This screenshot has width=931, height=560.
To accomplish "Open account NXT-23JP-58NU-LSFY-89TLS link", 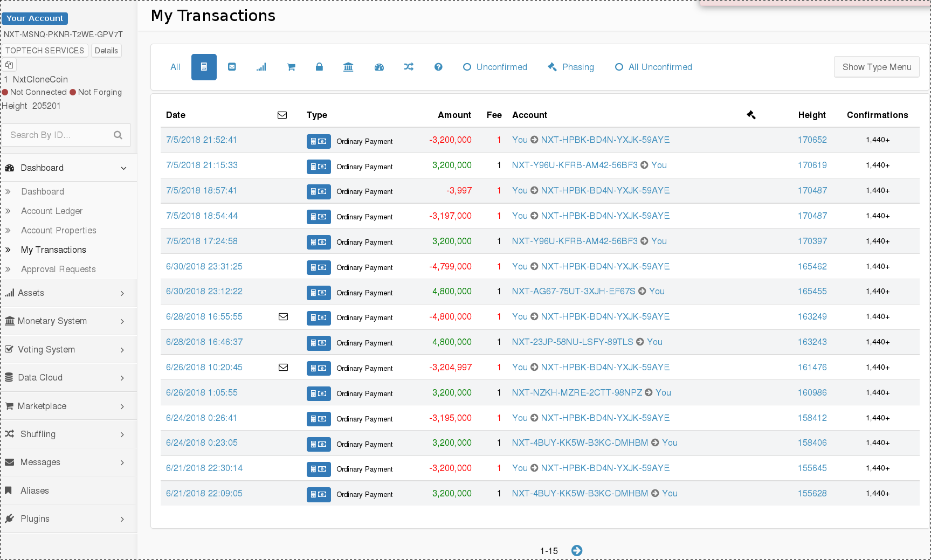I will coord(573,342).
